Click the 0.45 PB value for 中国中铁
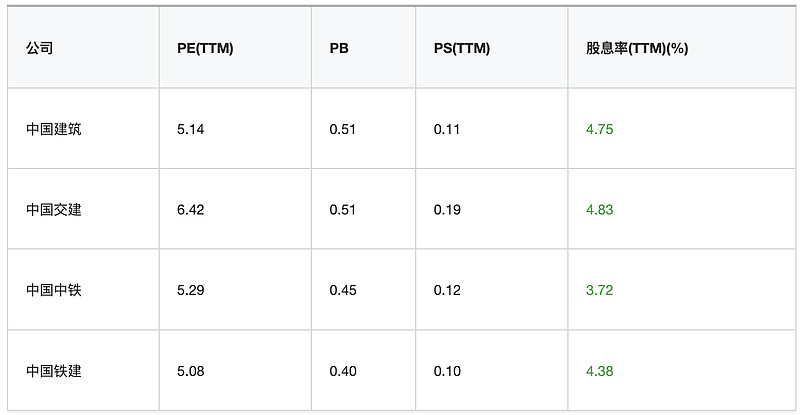Screen dimensions: 800x415 343,290
